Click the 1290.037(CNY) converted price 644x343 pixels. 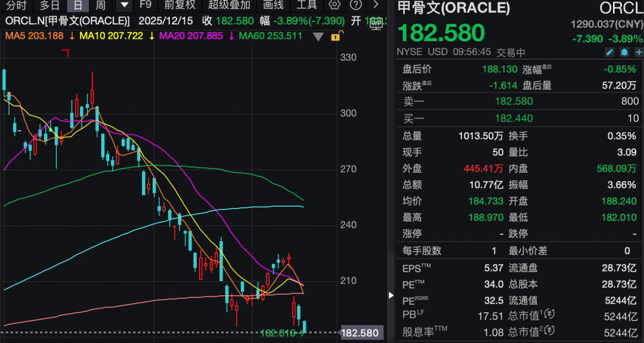(606, 24)
